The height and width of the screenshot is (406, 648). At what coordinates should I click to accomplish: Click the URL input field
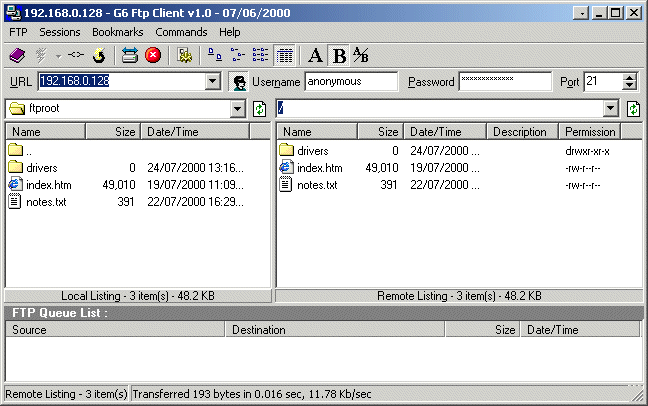[x=122, y=81]
